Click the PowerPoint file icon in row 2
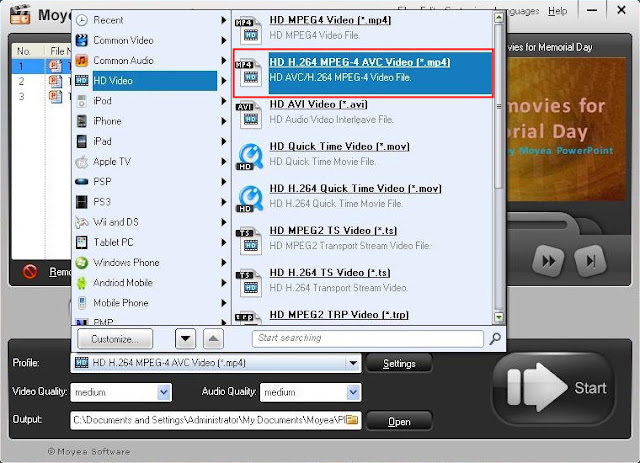Screen dimensions: 640x463 click(x=55, y=81)
